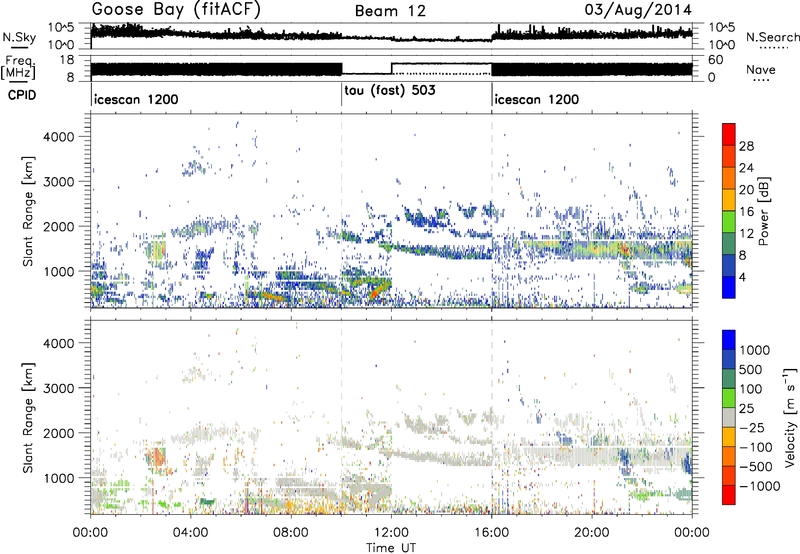Viewport: 800px width, 554px height.
Task: Click the '08:00' time axis label
Action: click(291, 533)
